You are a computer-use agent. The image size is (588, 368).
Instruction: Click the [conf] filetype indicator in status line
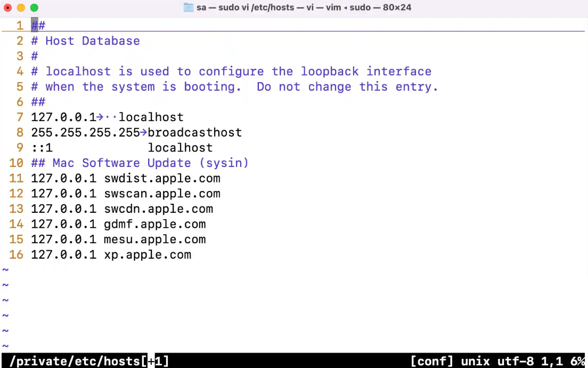[x=431, y=361]
